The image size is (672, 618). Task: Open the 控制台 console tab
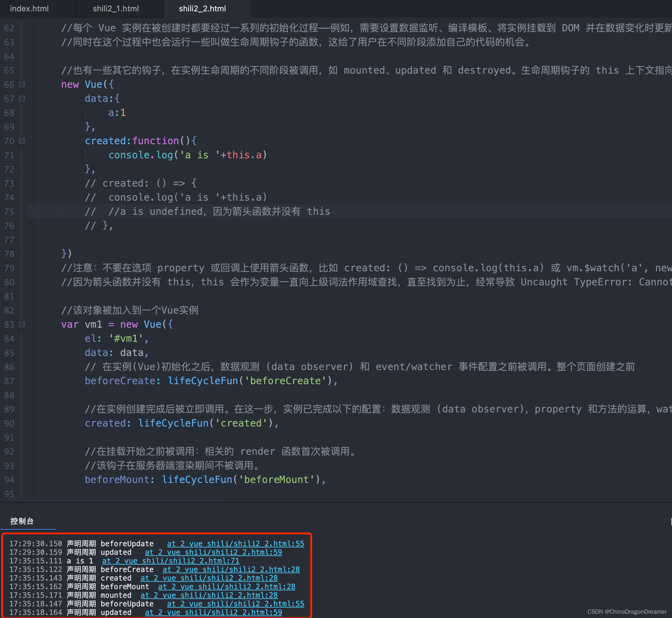22,521
